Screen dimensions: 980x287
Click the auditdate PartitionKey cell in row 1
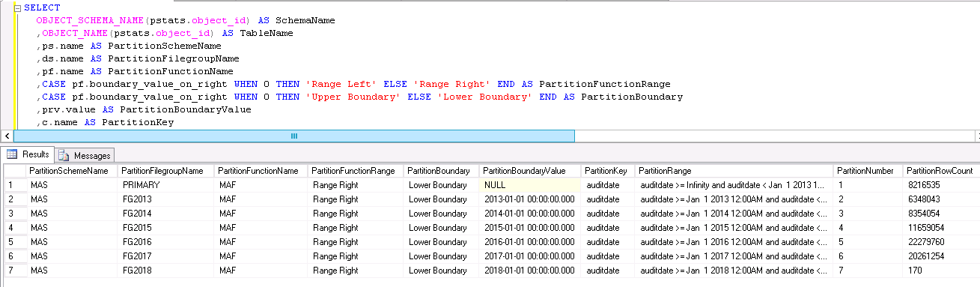pos(608,184)
